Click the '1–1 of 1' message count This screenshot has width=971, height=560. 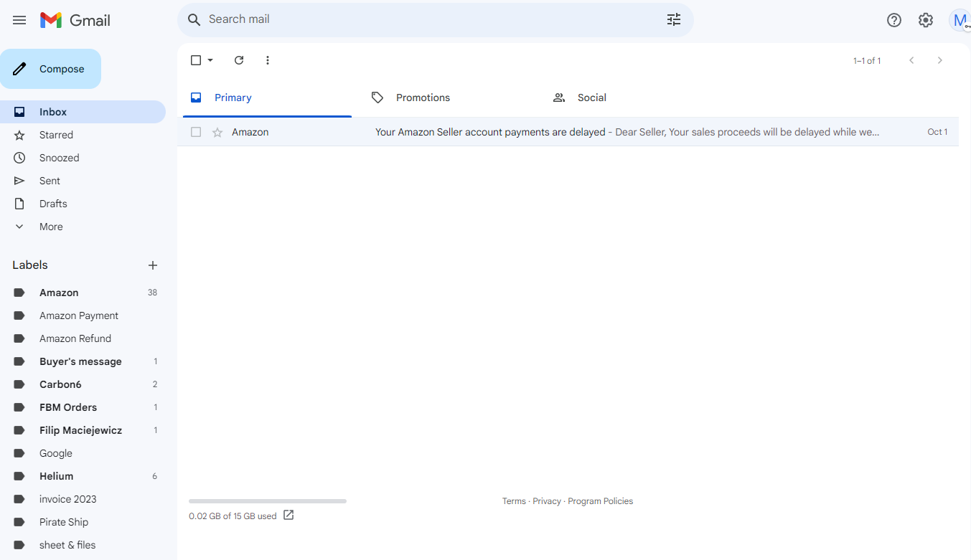coord(867,61)
